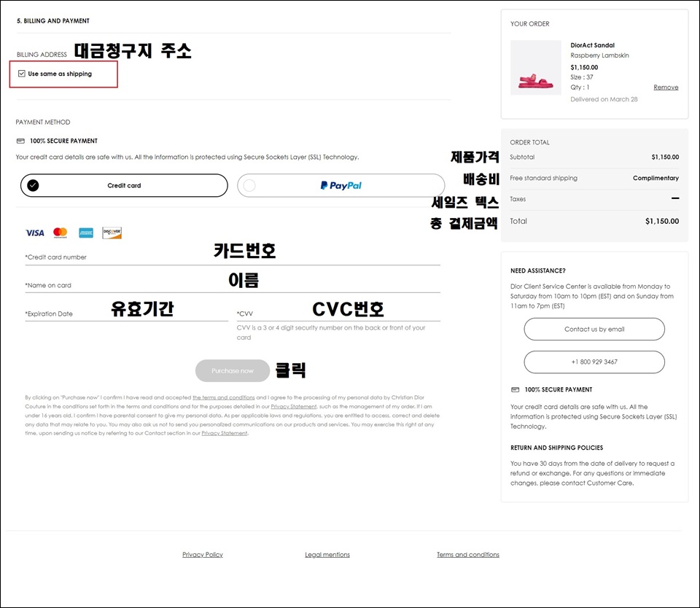Image resolution: width=700 pixels, height=608 pixels.
Task: Click the BILLING ADDRESS label
Action: pos(42,55)
